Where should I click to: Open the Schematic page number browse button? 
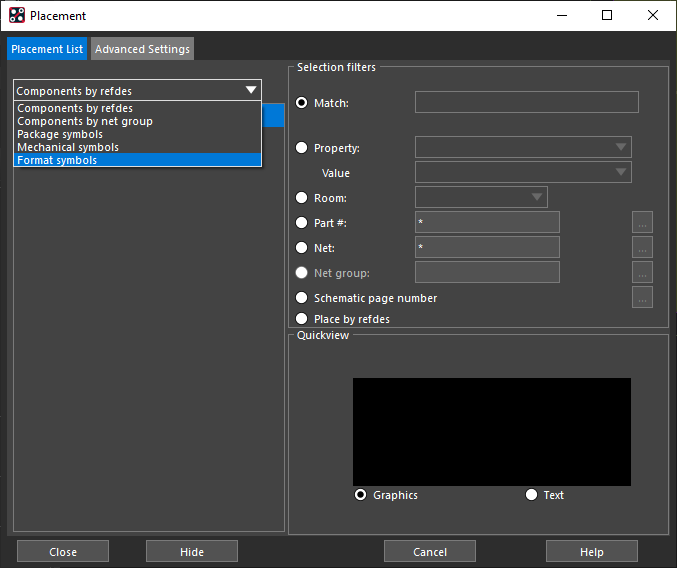642,297
